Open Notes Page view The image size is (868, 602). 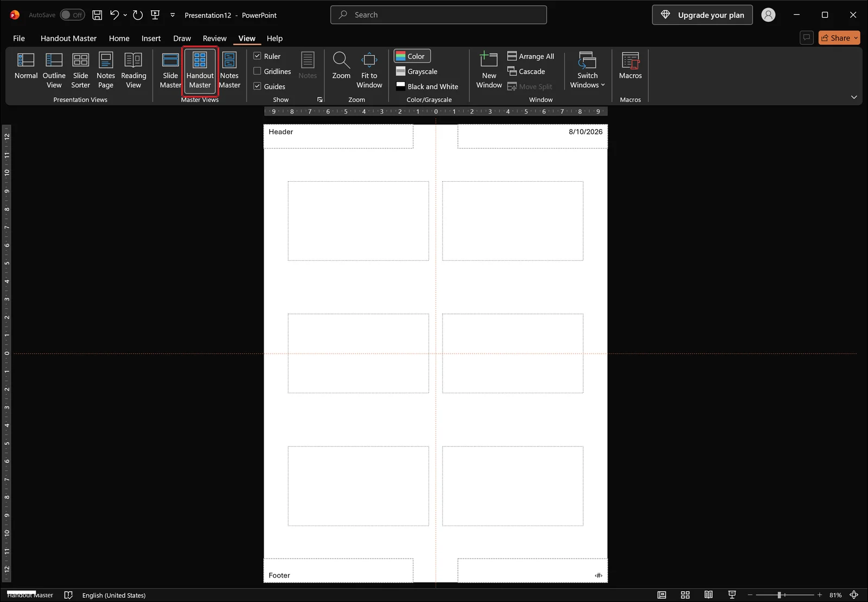click(105, 69)
